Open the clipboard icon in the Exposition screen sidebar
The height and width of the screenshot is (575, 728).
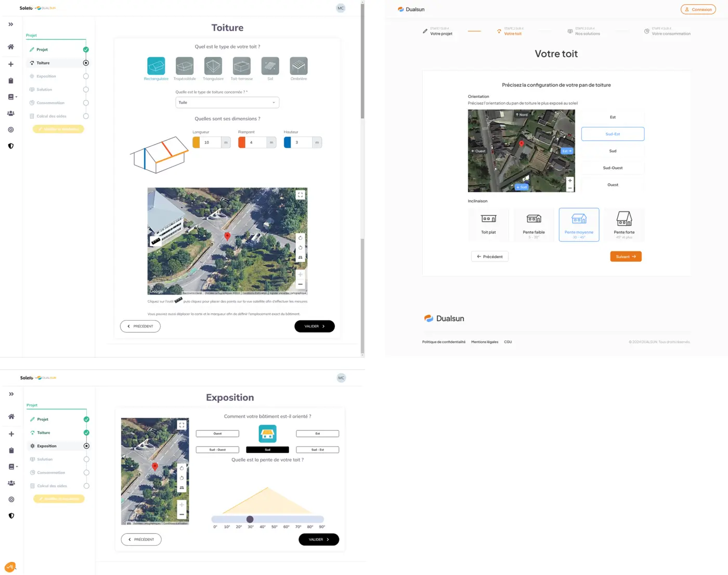coord(11,451)
